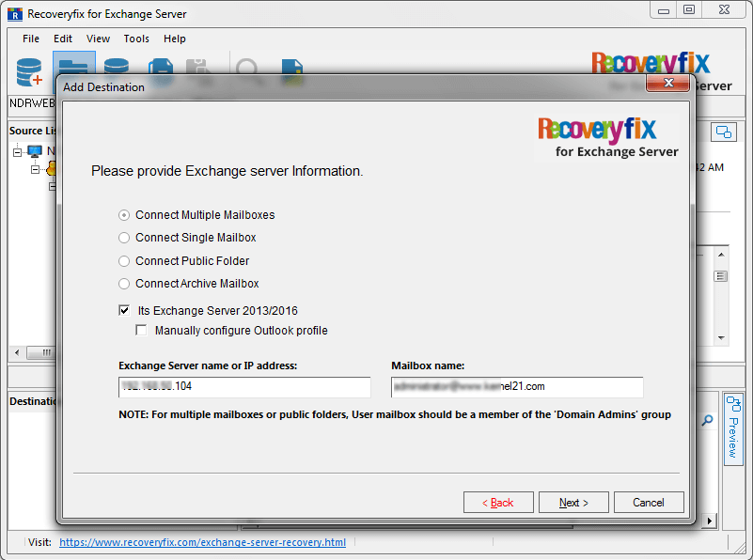
Task: Collapse the second-level tree node in Source List
Action: tap(35, 169)
